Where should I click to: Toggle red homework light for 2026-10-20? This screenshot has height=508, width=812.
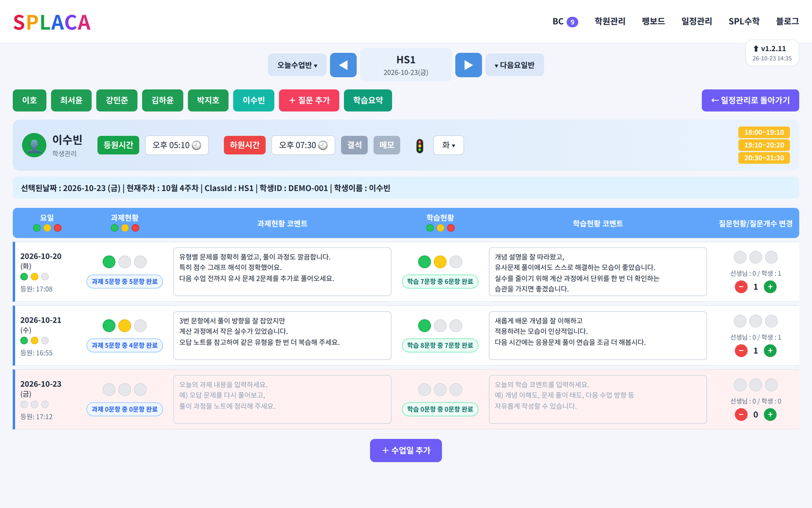141,262
